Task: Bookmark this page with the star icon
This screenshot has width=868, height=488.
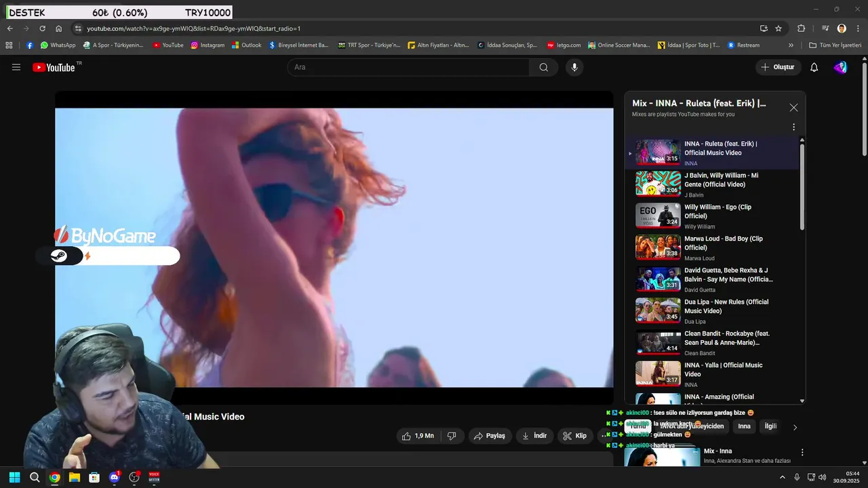Action: tap(778, 28)
